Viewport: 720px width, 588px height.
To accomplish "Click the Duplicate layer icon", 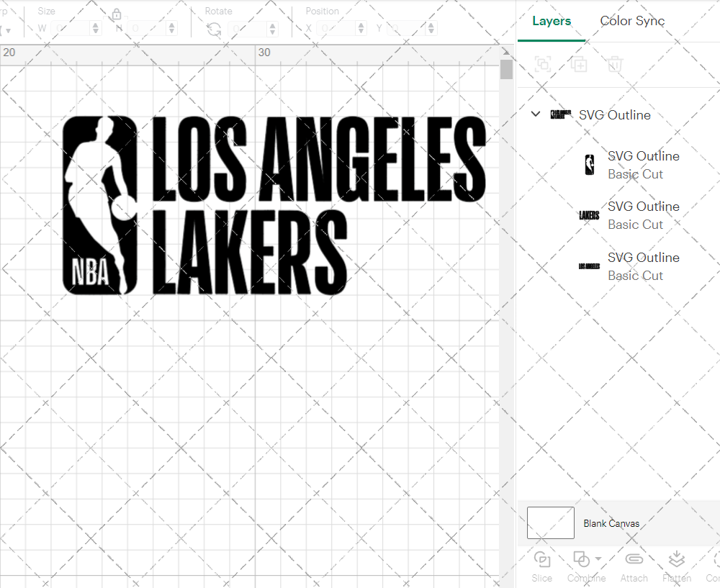I will click(578, 64).
